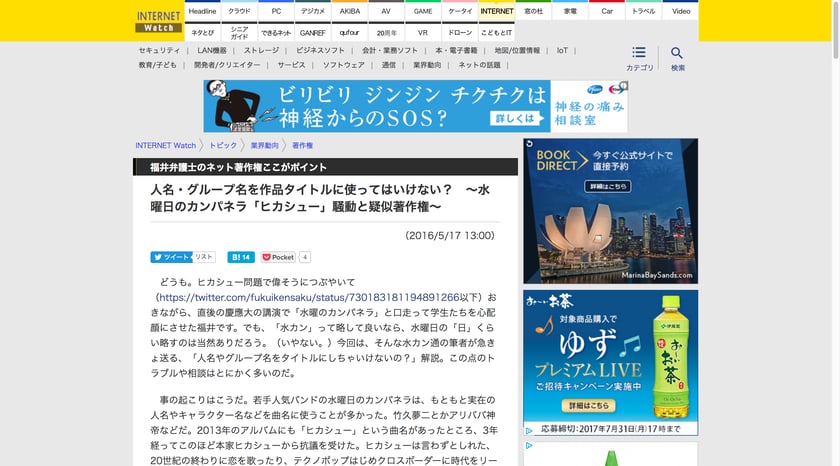Screen dimensions: 840x466
Task: Open the VR tab
Action: pos(423,33)
